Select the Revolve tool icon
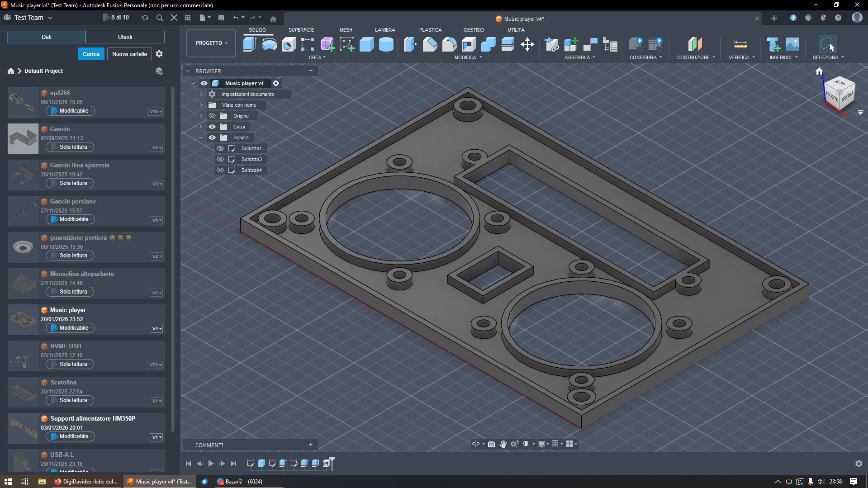The height and width of the screenshot is (488, 868). [x=269, y=44]
